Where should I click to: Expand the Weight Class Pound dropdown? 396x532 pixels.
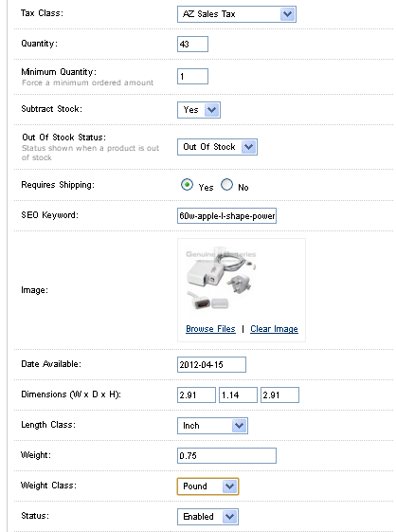click(207, 486)
